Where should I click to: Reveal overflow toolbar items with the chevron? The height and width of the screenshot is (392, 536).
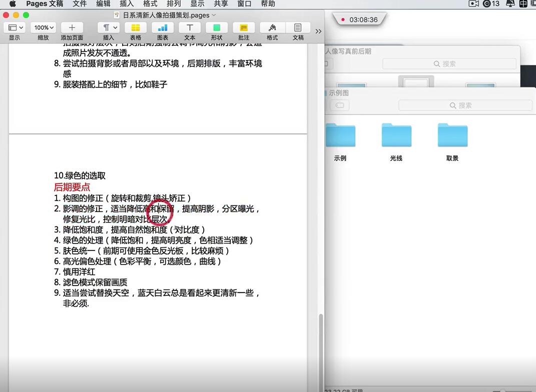(318, 30)
